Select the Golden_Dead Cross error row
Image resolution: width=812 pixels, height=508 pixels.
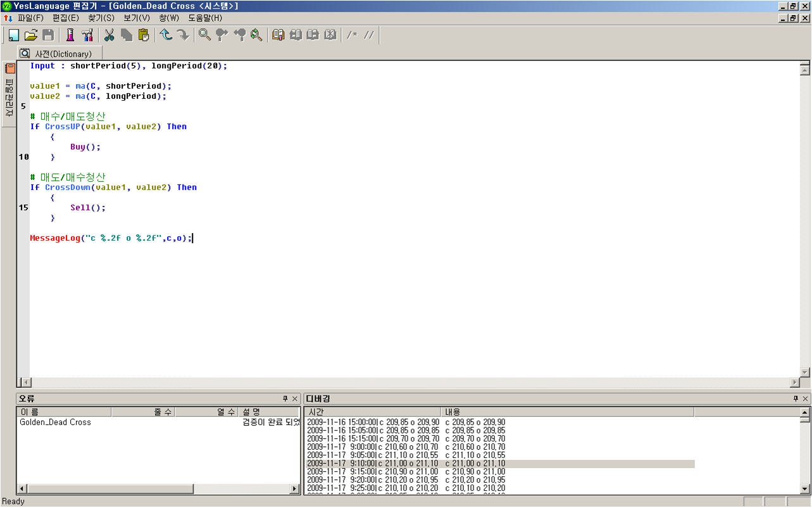click(x=56, y=422)
